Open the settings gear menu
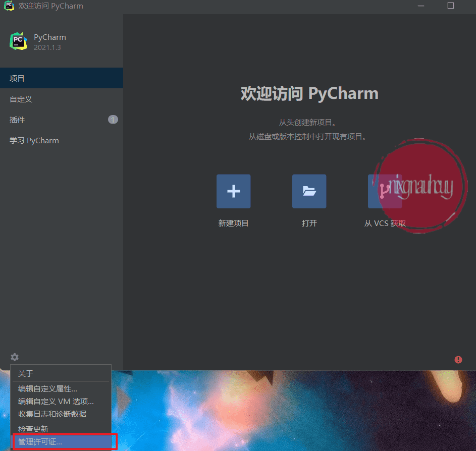The image size is (476, 451). pos(15,357)
